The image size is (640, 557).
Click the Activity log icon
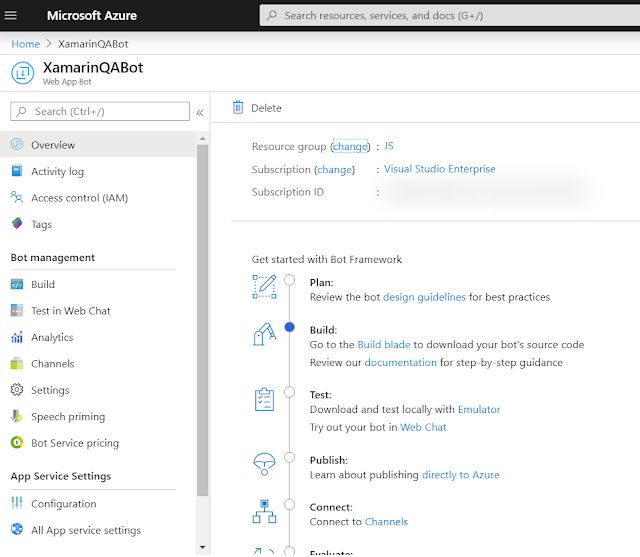coord(17,171)
